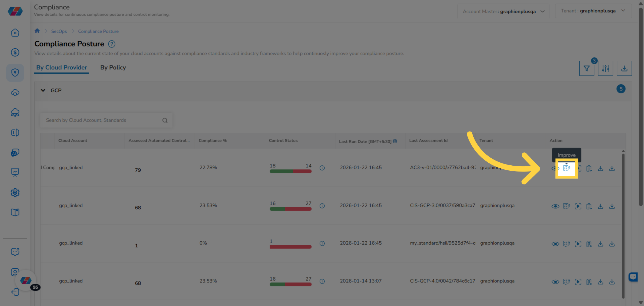
Task: Click eye view icon for my_standard row
Action: 555,244
